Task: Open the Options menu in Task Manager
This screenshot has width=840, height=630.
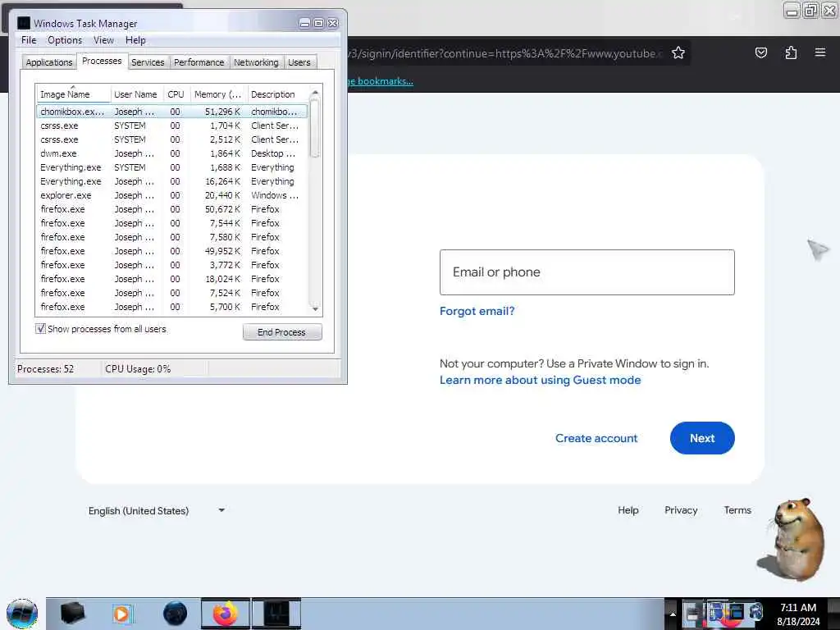Action: (x=65, y=40)
